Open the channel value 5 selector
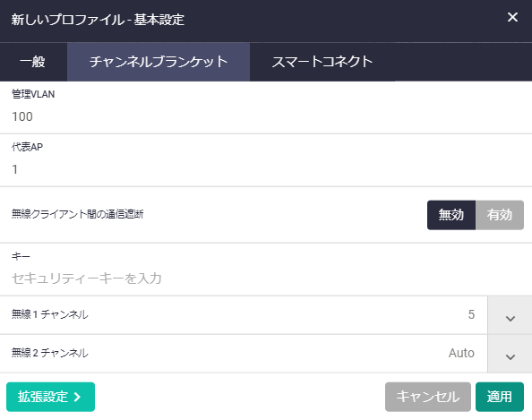The height and width of the screenshot is (420, 532). tap(471, 314)
